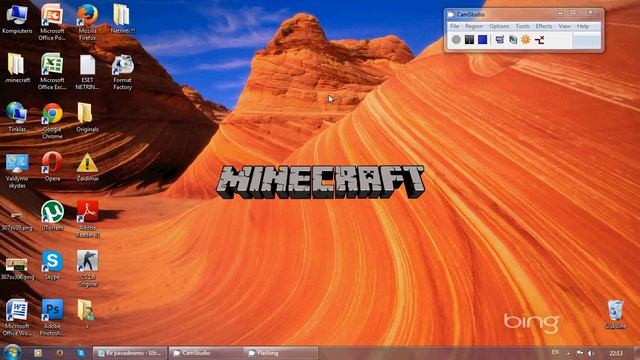Screen dimensions: 640x360
Task: Select the Microsoft Office PowerPoint desktop icon
Action: (52, 22)
